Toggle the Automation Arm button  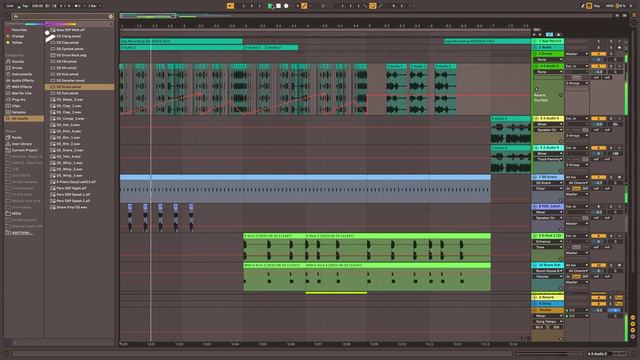coord(304,6)
